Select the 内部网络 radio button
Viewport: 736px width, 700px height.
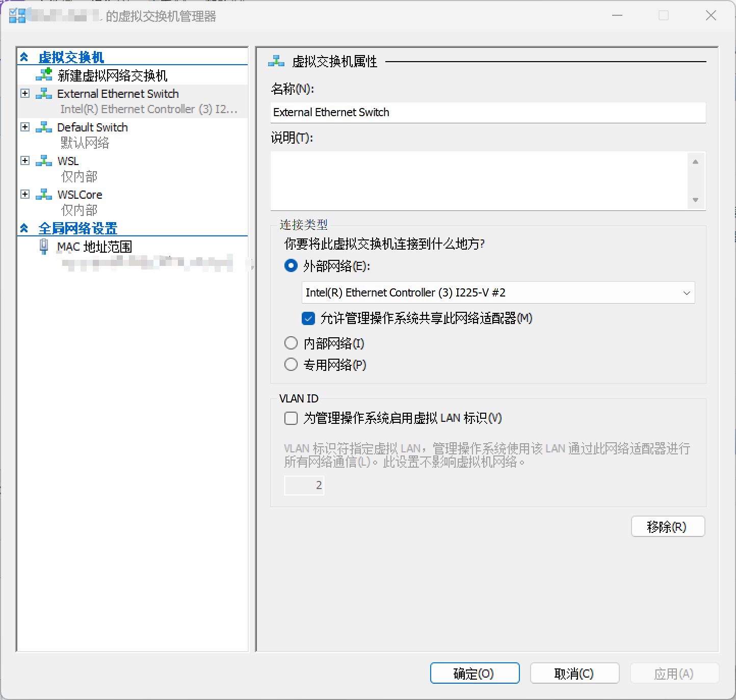[291, 343]
